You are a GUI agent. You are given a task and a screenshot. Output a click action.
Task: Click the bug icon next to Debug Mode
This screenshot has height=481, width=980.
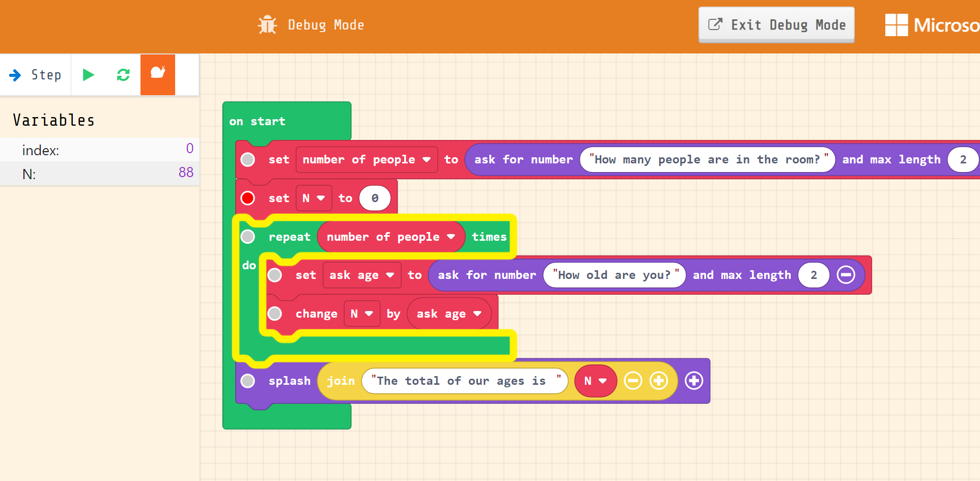click(x=267, y=24)
